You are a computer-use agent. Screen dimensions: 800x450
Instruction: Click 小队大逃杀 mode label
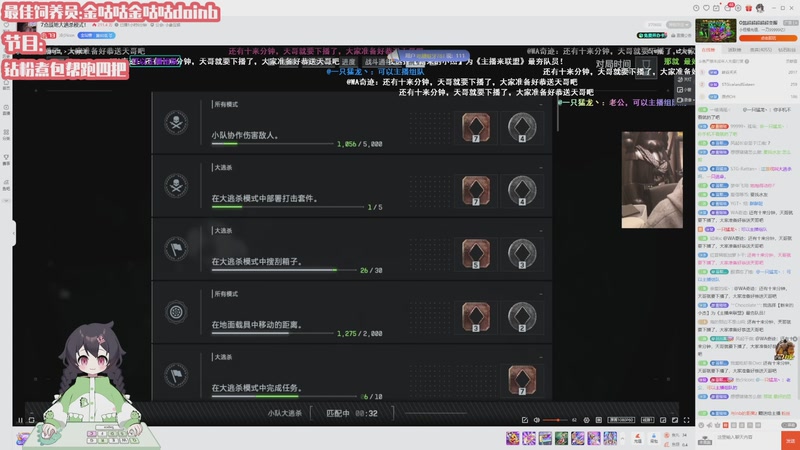coord(285,413)
